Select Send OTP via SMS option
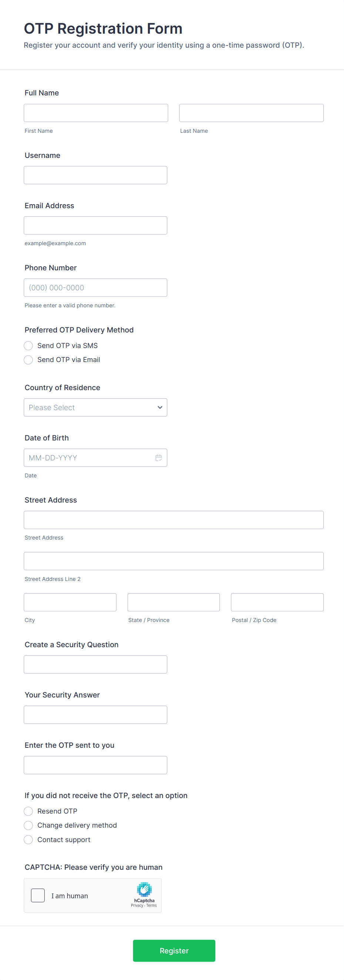The height and width of the screenshot is (980, 344). (28, 345)
